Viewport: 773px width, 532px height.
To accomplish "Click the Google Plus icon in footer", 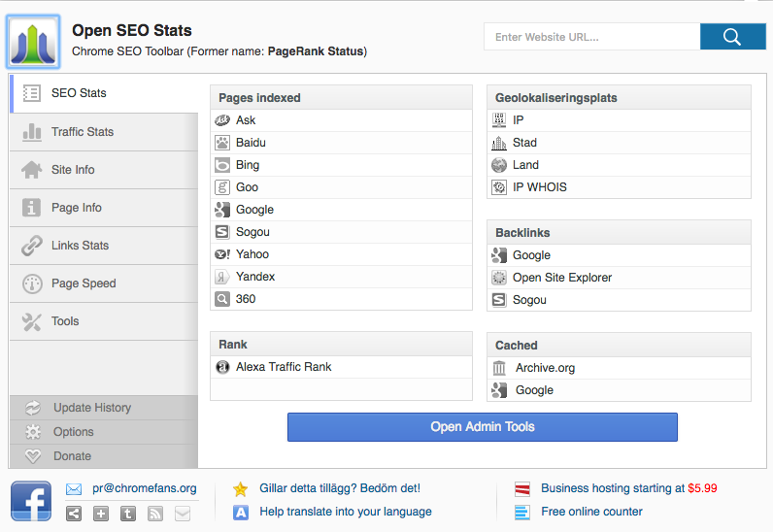I will tap(101, 514).
